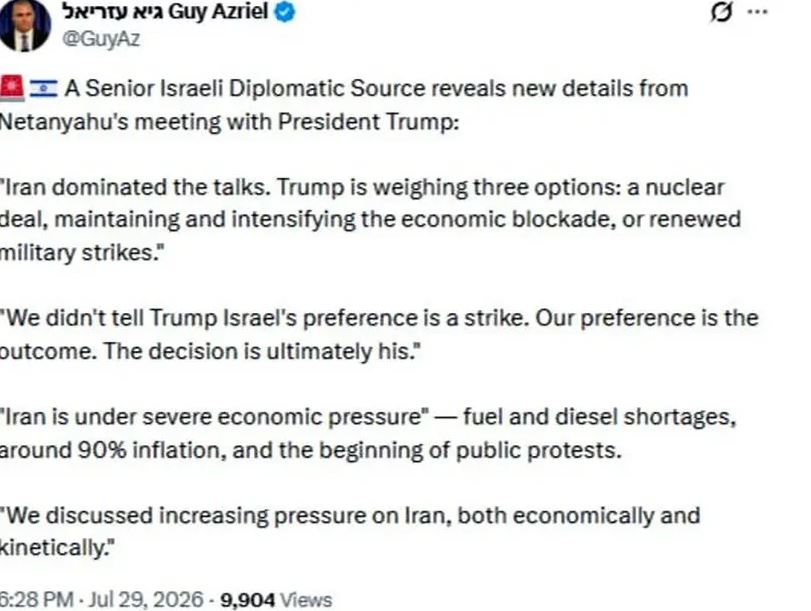
Task: Click the red siren emoji
Action: click(x=12, y=88)
